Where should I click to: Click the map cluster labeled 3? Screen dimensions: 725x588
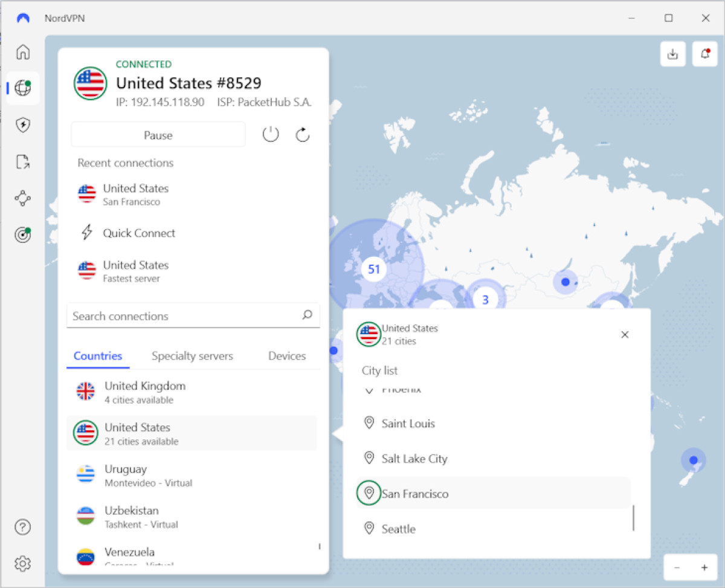(485, 299)
